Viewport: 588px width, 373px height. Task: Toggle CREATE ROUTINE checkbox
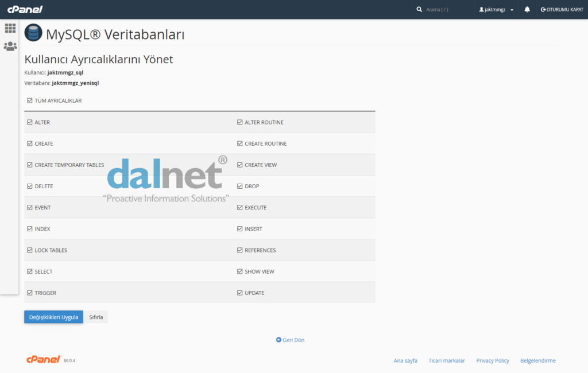(x=239, y=143)
